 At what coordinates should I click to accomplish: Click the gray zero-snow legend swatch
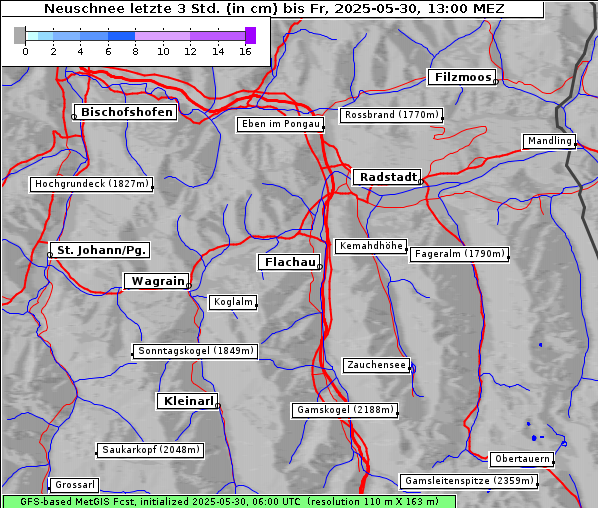point(19,35)
